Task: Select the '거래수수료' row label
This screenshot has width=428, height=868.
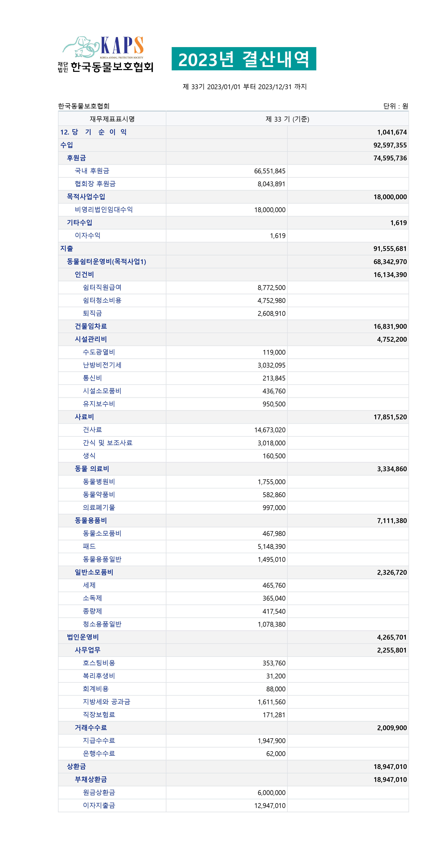Action: [91, 727]
